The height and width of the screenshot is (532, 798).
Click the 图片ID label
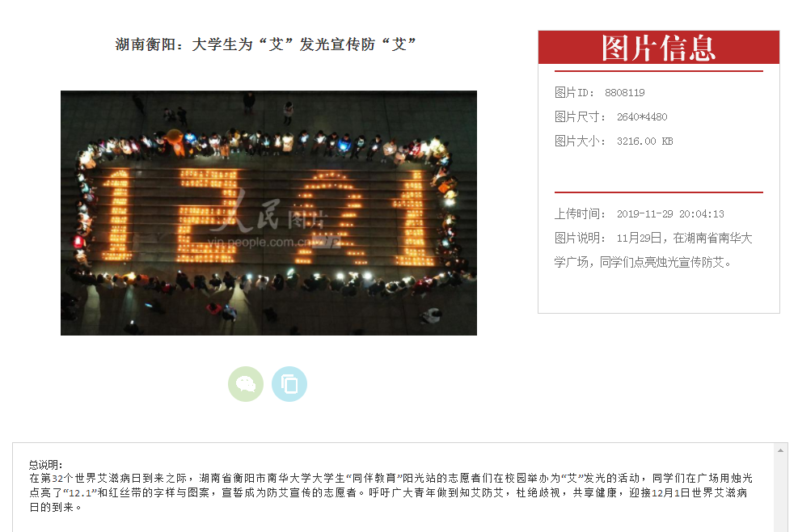point(574,93)
